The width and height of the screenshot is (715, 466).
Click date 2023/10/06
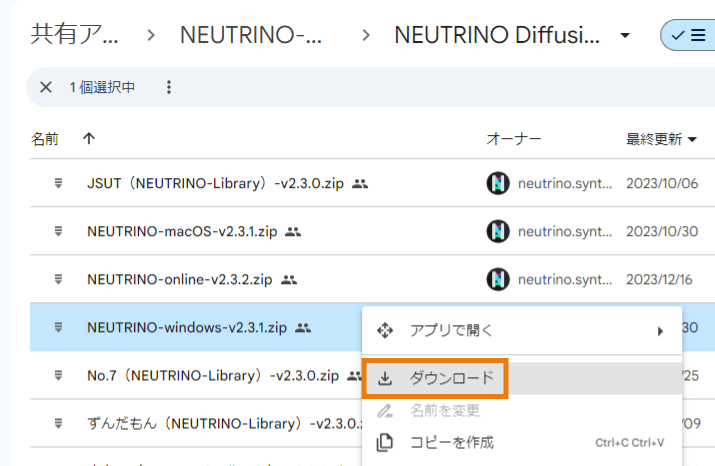click(662, 183)
